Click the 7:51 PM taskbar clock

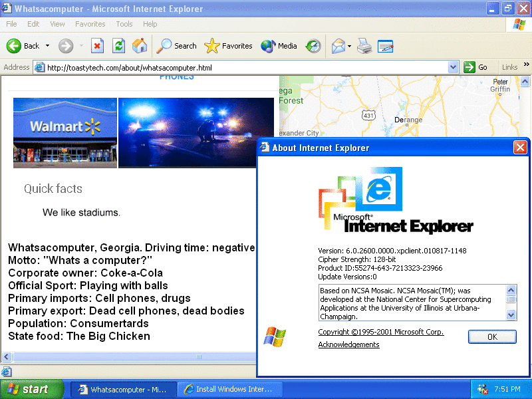507,389
